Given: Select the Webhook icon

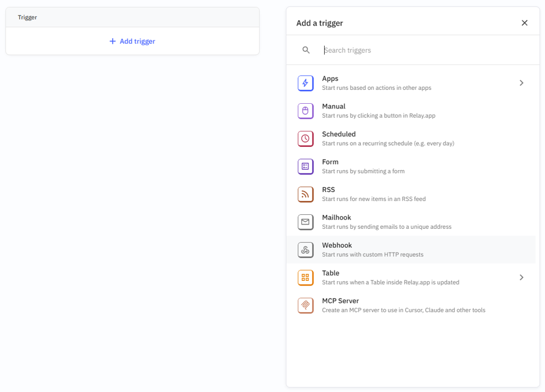Looking at the screenshot, I should (305, 249).
